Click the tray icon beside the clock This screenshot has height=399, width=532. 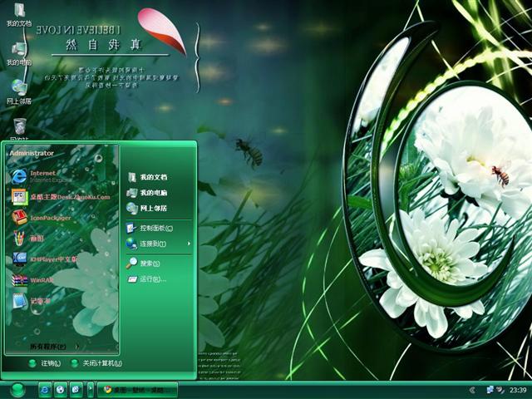point(500,390)
